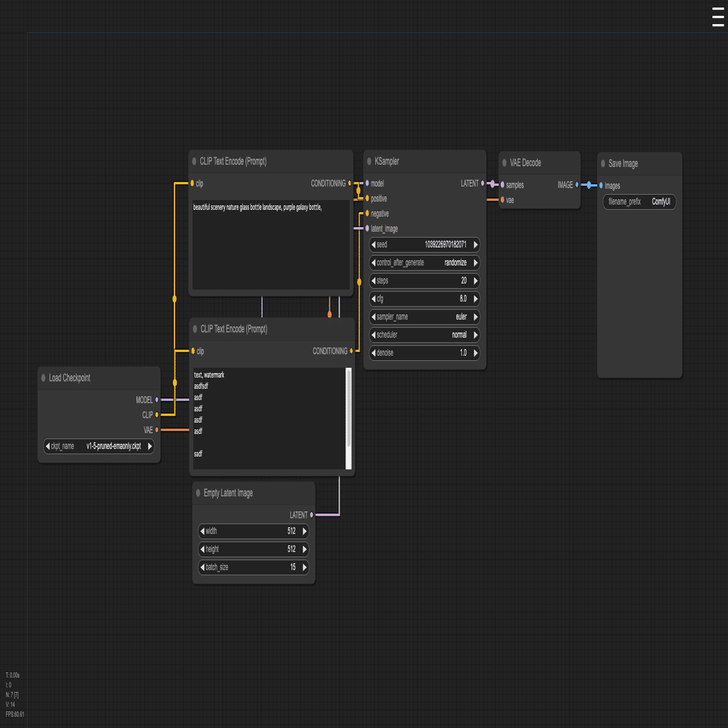Open the scheduler normal dropdown
The width and height of the screenshot is (728, 728).
[424, 335]
